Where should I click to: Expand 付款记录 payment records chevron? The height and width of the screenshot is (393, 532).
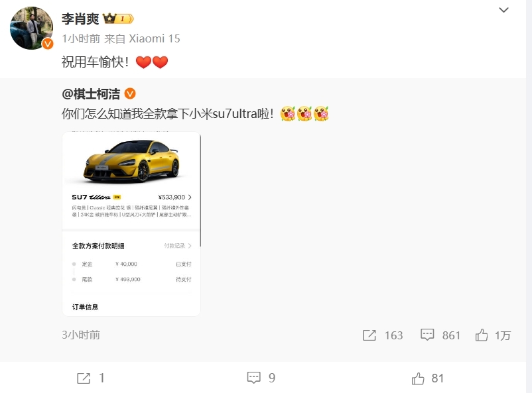(x=189, y=245)
